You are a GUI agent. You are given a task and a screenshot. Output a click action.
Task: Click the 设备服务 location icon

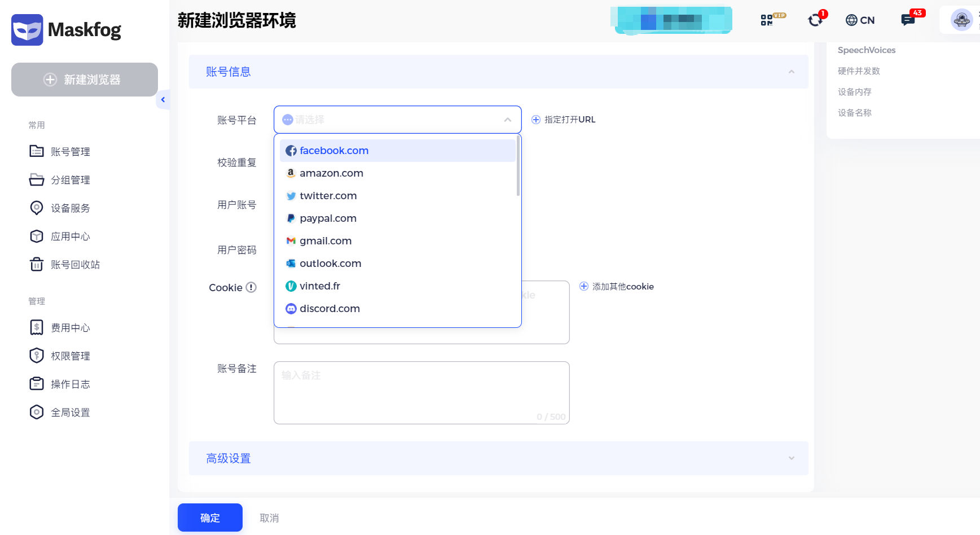[x=37, y=208]
